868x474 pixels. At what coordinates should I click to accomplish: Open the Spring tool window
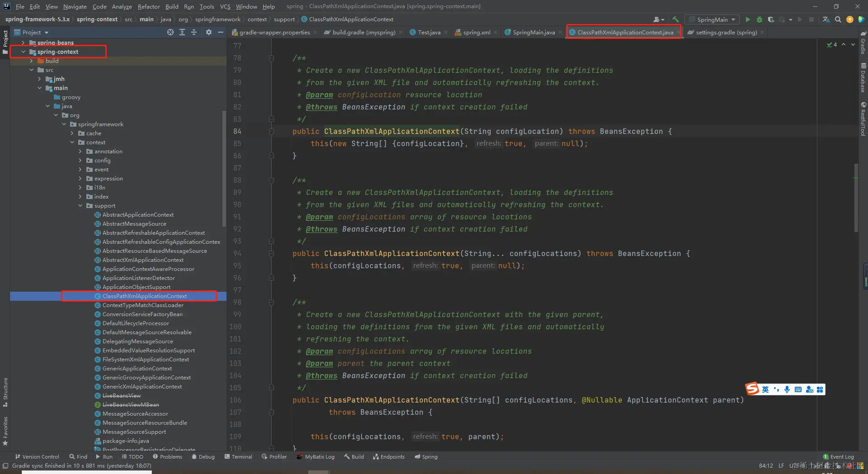(x=426, y=456)
